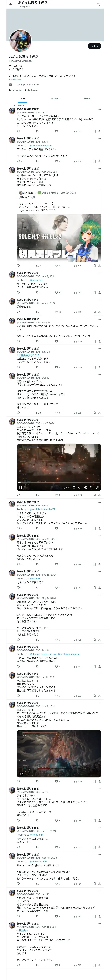Open search with the magnifier icon

98,5
